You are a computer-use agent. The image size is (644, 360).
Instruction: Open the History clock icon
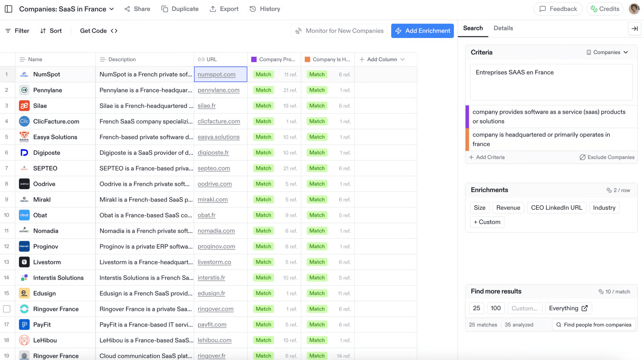point(253,9)
